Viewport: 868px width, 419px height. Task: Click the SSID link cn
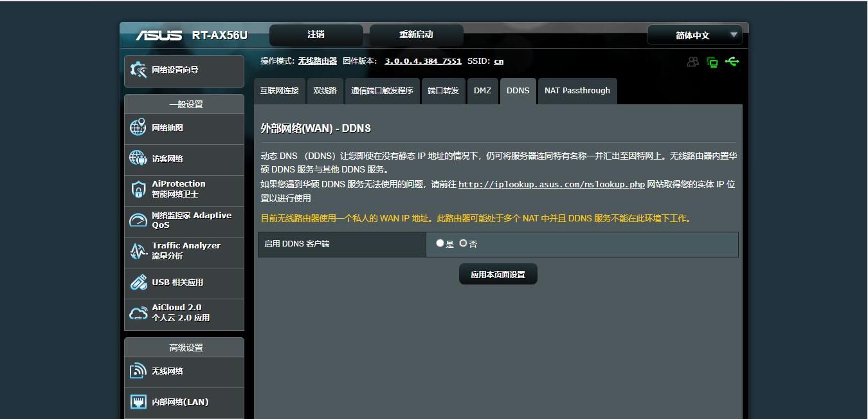pyautogui.click(x=498, y=61)
